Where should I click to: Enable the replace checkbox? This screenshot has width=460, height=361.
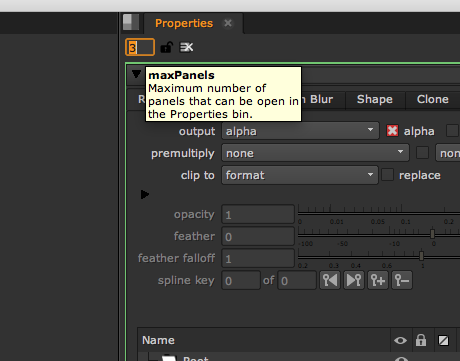tap(387, 175)
